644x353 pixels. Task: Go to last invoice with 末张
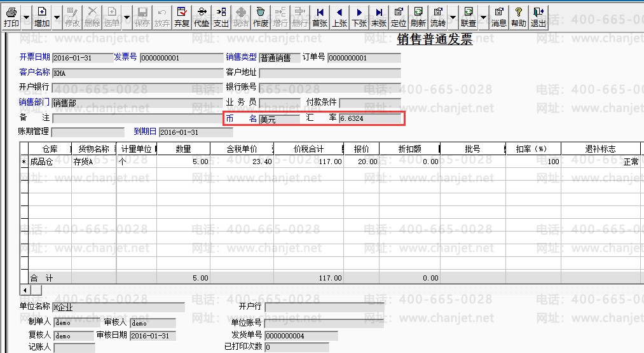pos(379,17)
